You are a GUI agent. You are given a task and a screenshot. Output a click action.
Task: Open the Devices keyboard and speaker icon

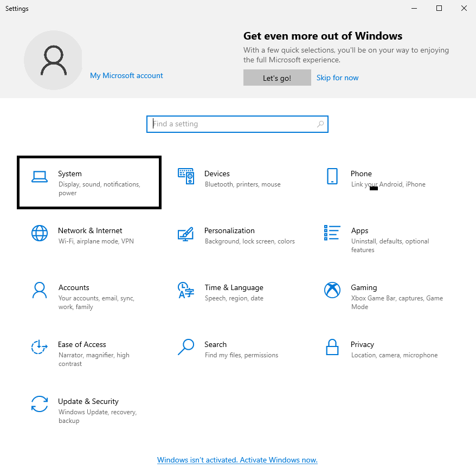(x=186, y=176)
